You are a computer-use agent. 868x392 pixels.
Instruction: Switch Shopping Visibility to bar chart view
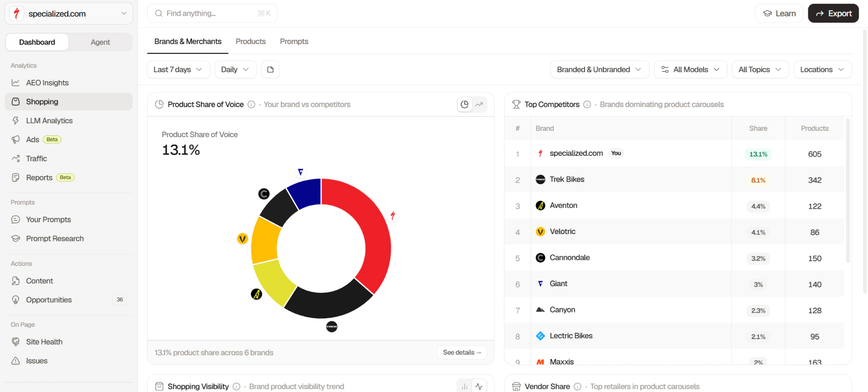[x=465, y=386]
